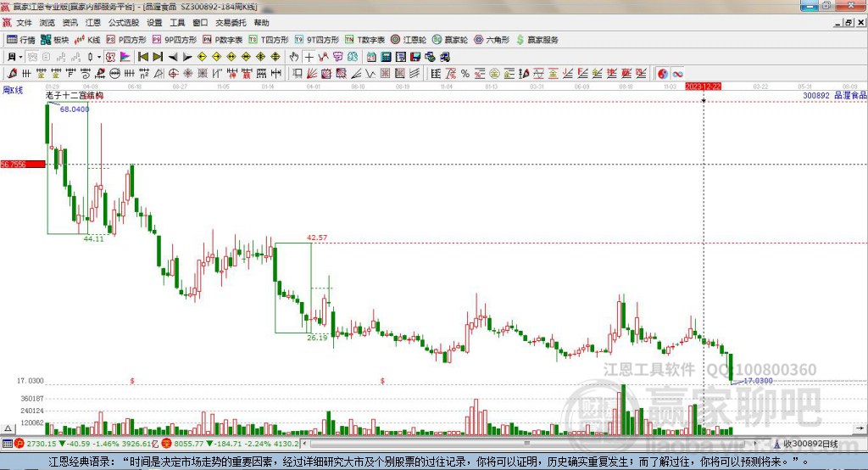Click the calendar 21 icon

click(371, 57)
